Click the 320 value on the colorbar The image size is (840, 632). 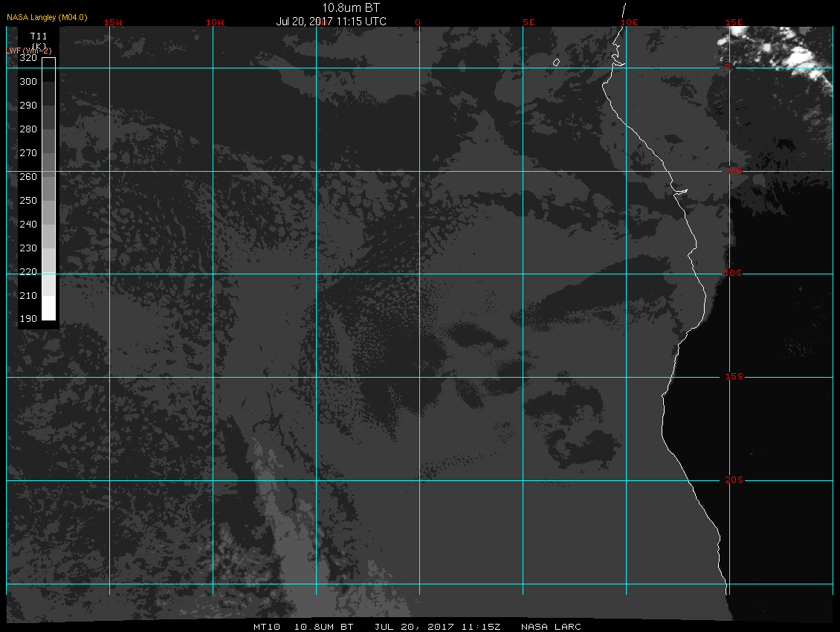(28, 58)
